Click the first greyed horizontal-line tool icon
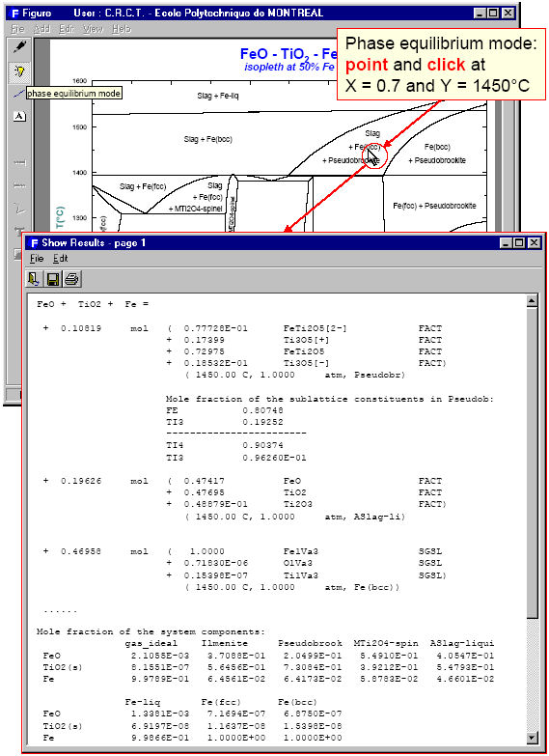Image resolution: width=549 pixels, height=756 pixels. pos(19,163)
